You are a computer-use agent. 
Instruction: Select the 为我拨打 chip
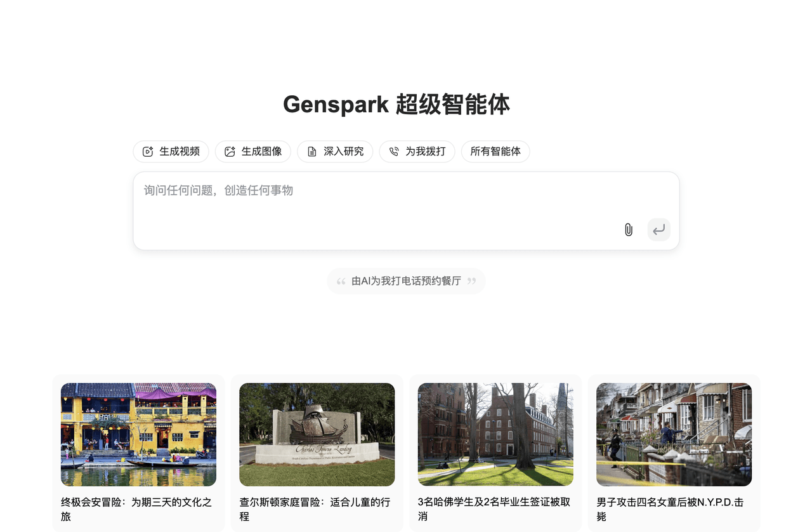pyautogui.click(x=417, y=152)
